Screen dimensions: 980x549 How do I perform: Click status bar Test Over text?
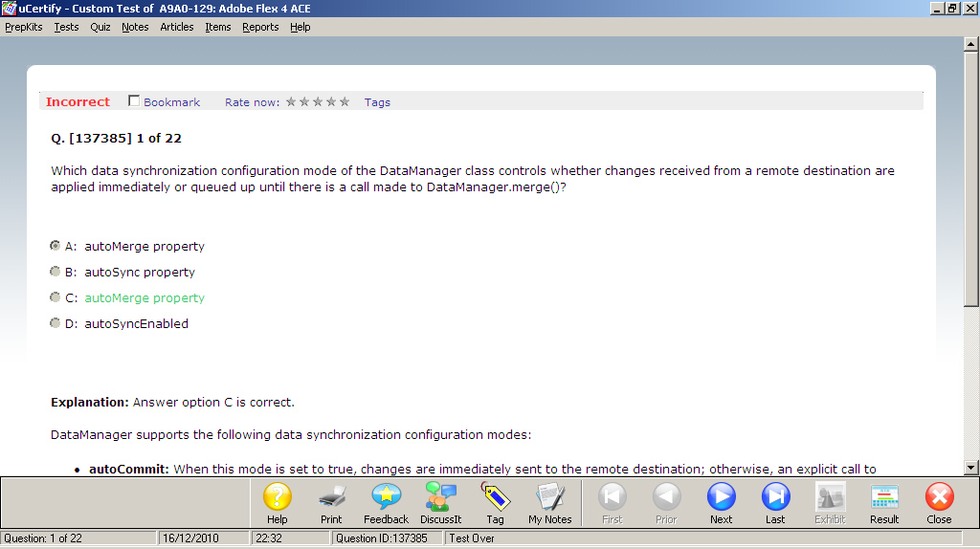tap(472, 538)
